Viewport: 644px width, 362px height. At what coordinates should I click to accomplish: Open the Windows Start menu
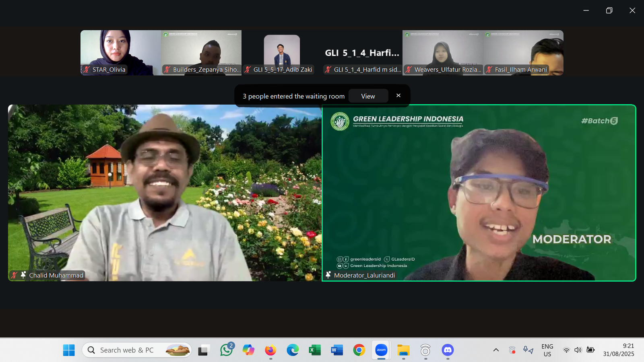(69, 350)
